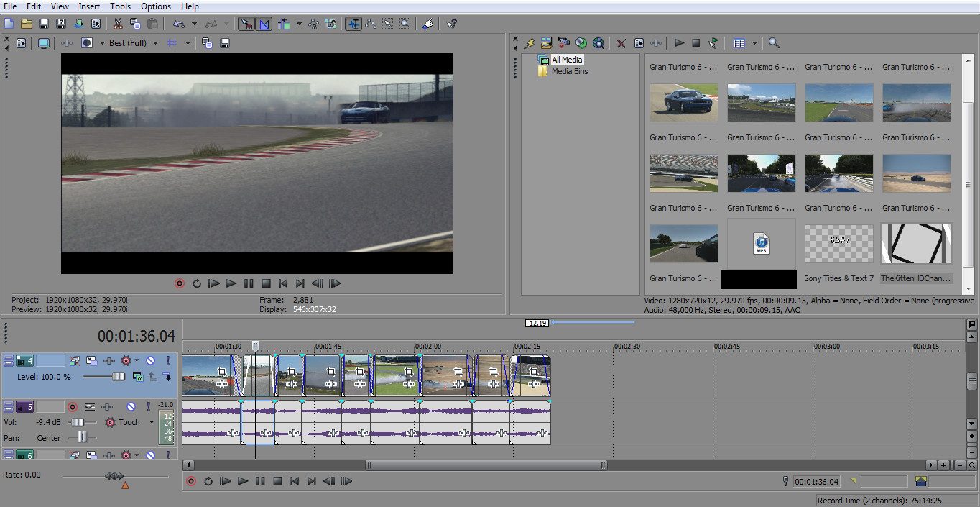Select All Media in media tree
This screenshot has height=507, width=980.
point(567,60)
